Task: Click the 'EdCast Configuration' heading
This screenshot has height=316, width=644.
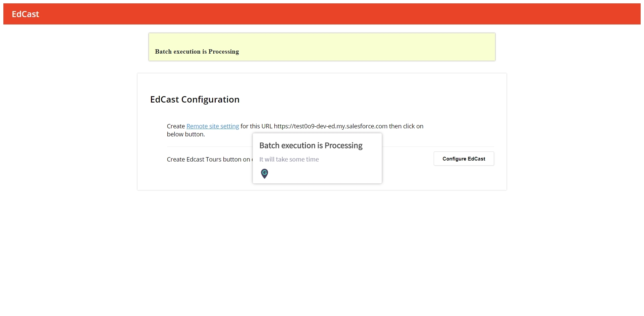Action: (195, 100)
